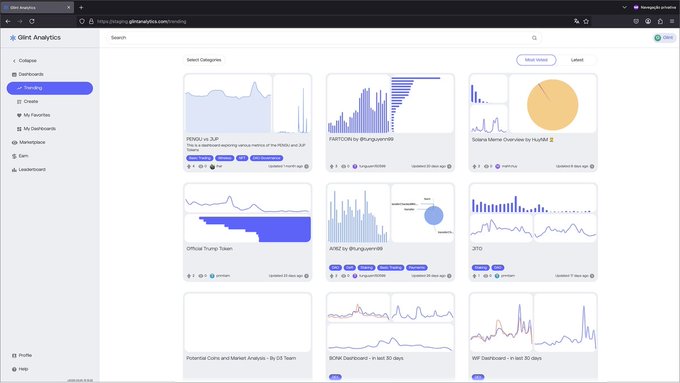Screen dimensions: 680x383
Task: Select the Latest sorting tab
Action: [x=577, y=60]
